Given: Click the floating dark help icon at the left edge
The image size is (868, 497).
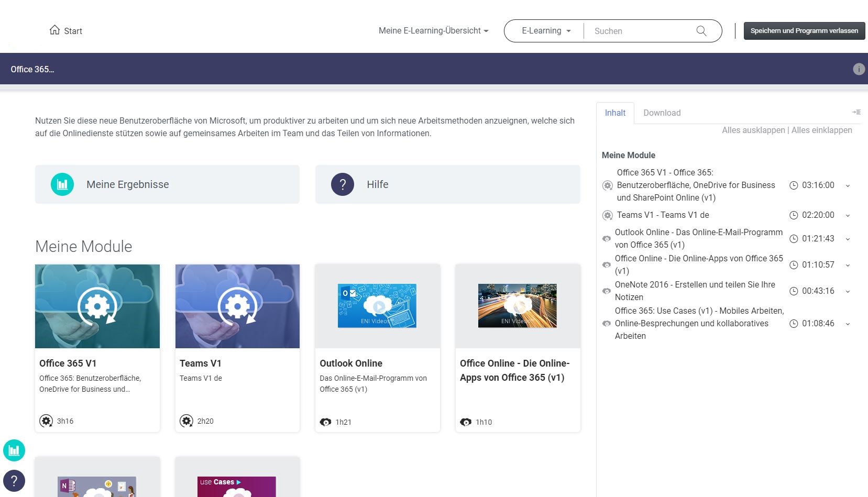Looking at the screenshot, I should click(14, 480).
